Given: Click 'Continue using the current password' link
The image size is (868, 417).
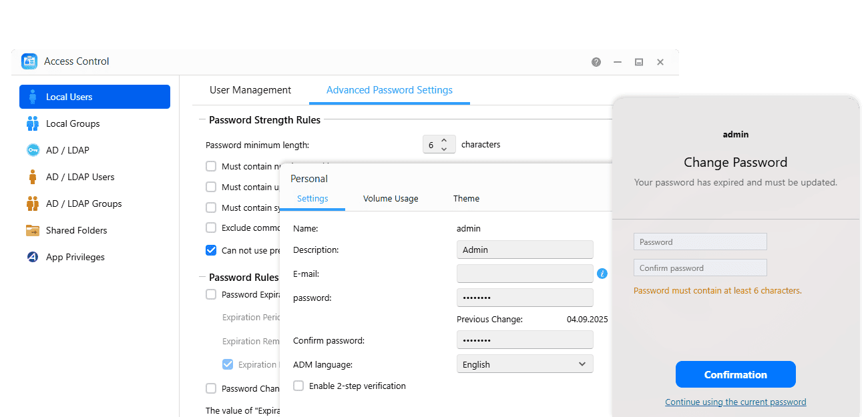Looking at the screenshot, I should click(735, 402).
